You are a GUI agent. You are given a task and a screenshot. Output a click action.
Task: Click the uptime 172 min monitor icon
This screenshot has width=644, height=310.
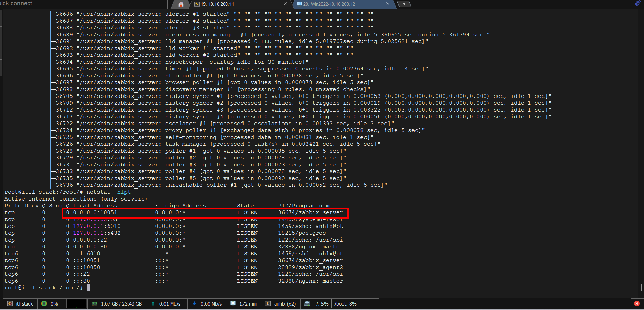tap(233, 304)
